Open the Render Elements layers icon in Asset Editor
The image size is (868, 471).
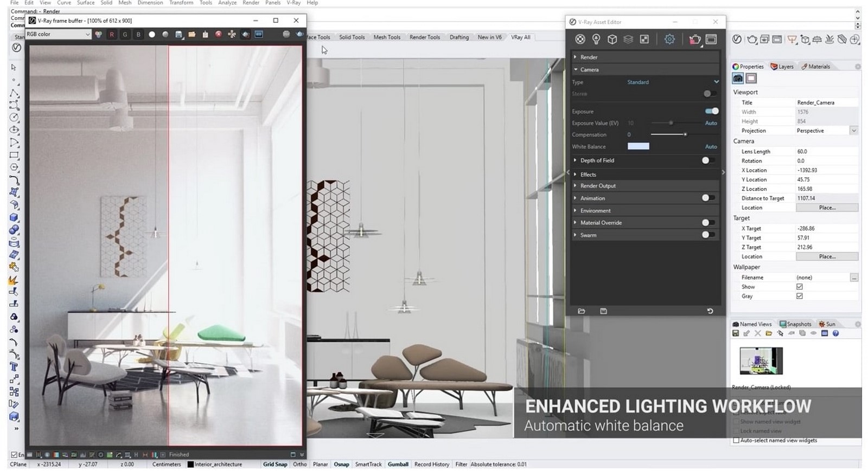(x=628, y=39)
